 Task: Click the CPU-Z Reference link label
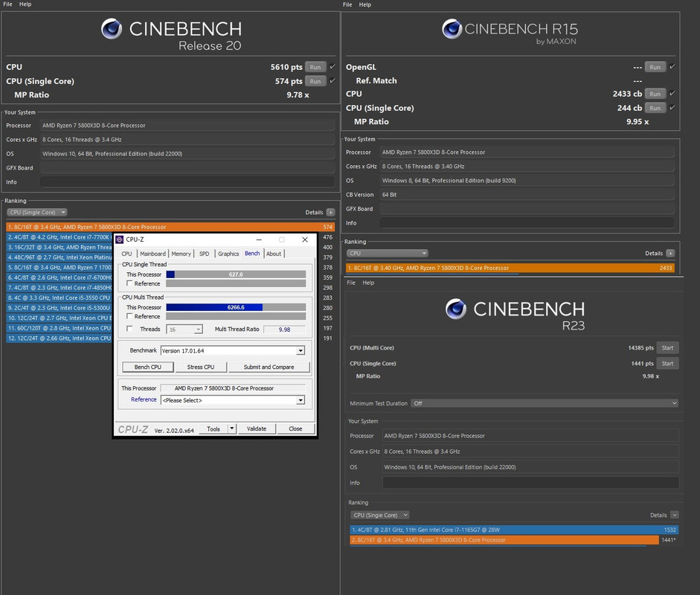(144, 399)
